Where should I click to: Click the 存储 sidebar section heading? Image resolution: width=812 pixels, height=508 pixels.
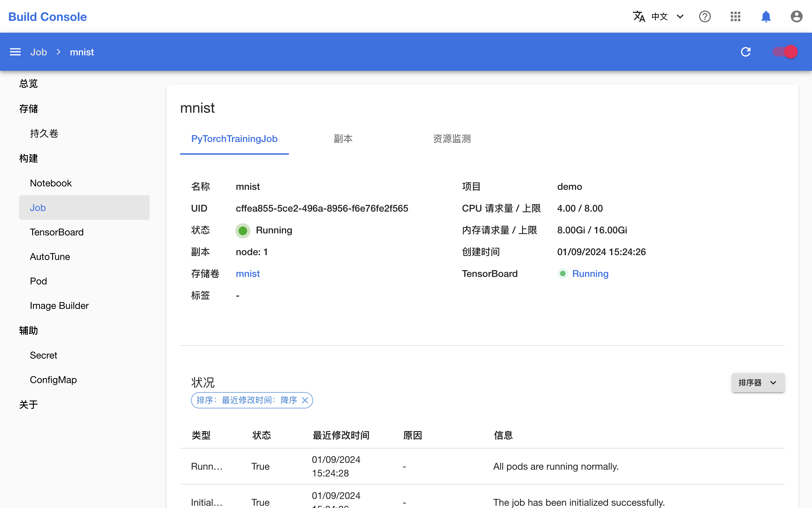pyautogui.click(x=29, y=109)
